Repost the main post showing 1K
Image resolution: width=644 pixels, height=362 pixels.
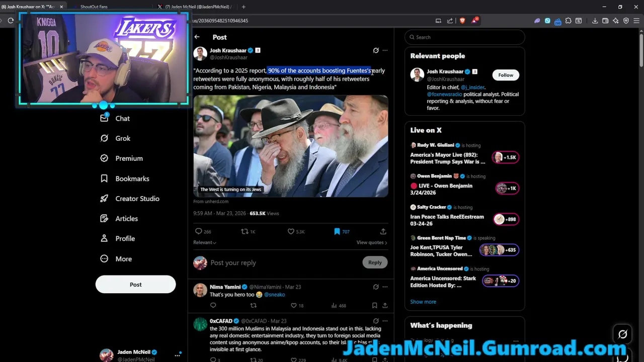click(x=248, y=231)
